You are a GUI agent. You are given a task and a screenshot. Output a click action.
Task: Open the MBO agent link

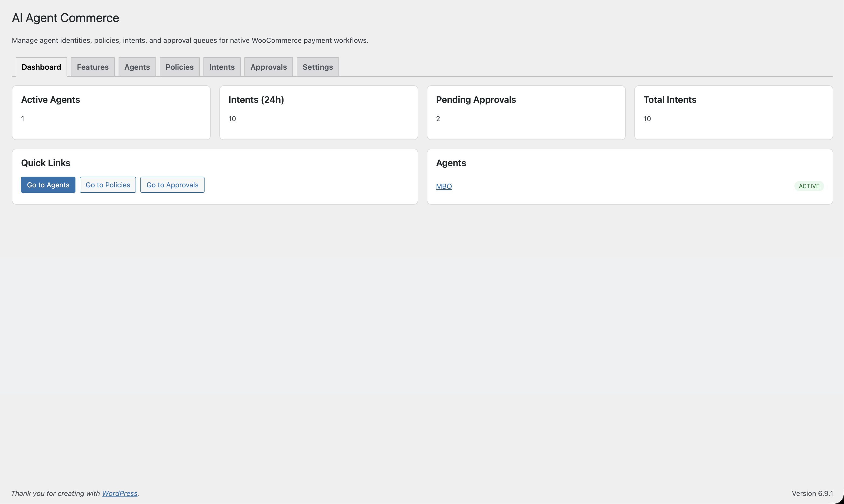(x=444, y=186)
